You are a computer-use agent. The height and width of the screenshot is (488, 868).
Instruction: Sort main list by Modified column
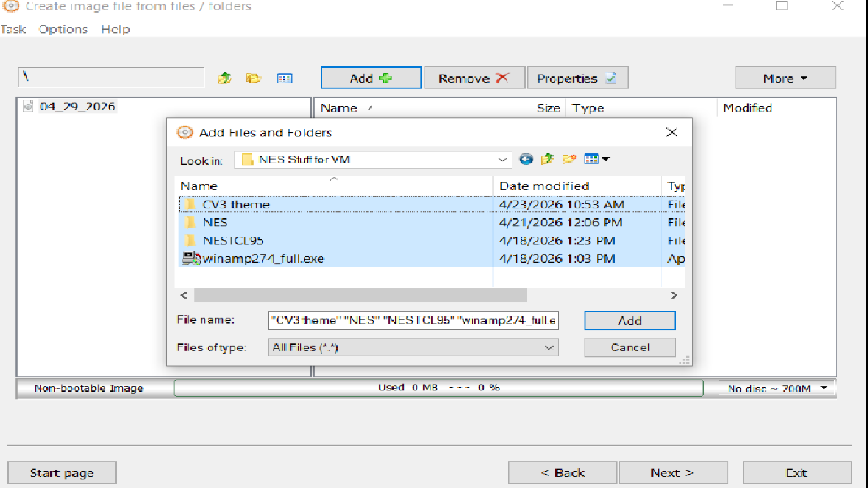[767, 108]
